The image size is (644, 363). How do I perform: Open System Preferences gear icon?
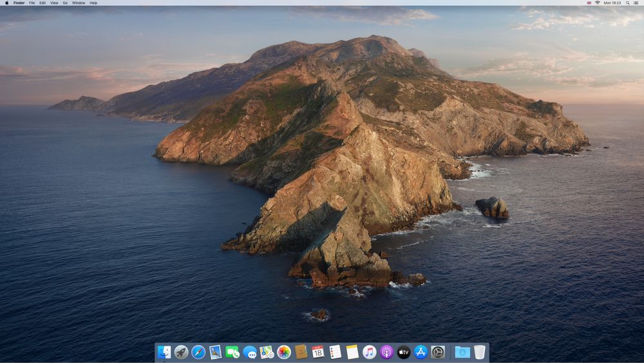coord(438,352)
